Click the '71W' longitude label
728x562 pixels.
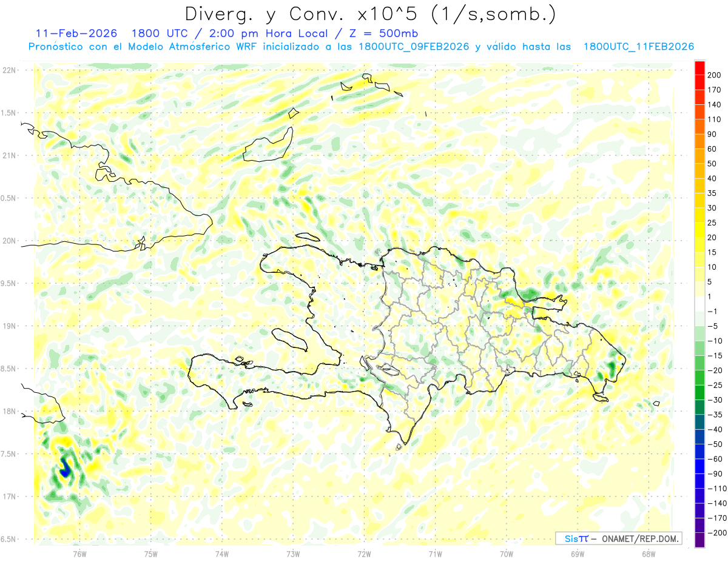tap(435, 554)
